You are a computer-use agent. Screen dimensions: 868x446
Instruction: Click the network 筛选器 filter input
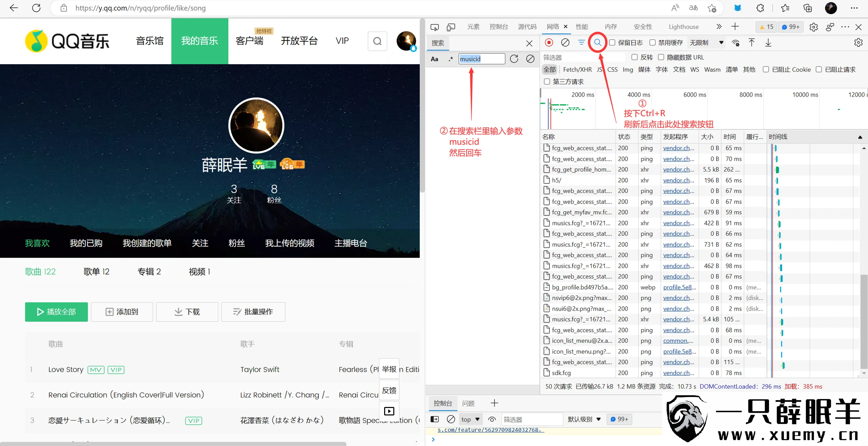tap(583, 57)
